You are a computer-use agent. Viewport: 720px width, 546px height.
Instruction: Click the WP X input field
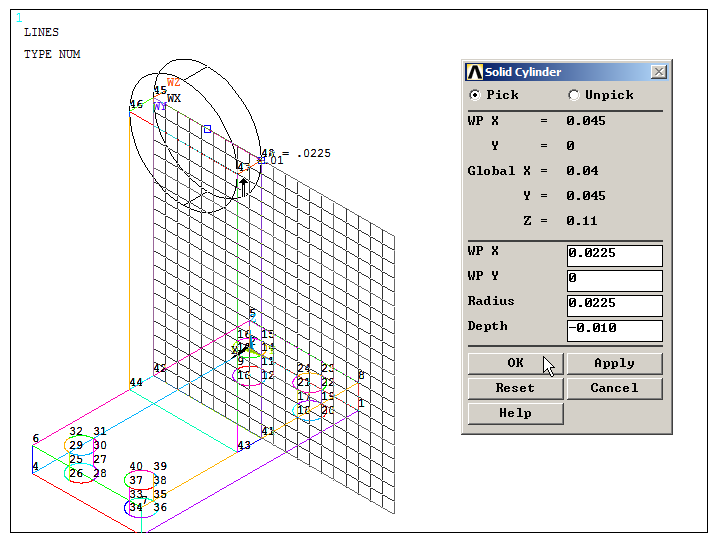pyautogui.click(x=614, y=255)
